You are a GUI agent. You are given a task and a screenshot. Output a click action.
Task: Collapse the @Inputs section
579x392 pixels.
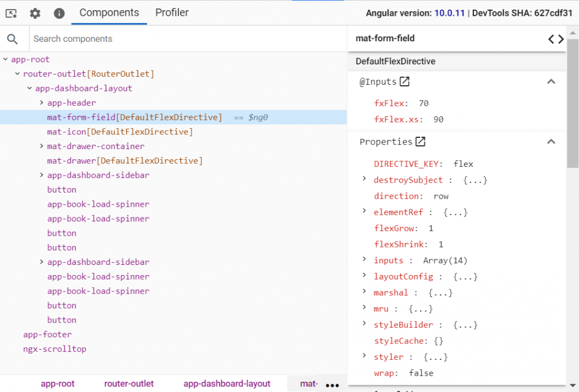tap(551, 81)
